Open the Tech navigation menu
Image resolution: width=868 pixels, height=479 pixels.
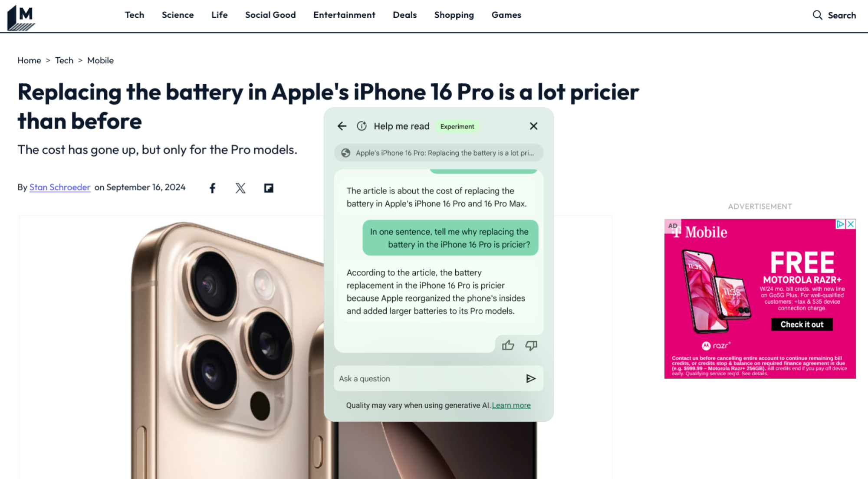(135, 15)
